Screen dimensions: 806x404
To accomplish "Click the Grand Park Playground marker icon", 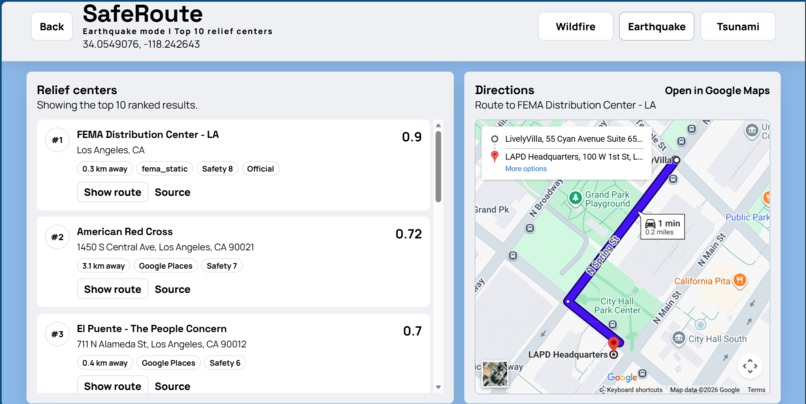I will [x=575, y=197].
